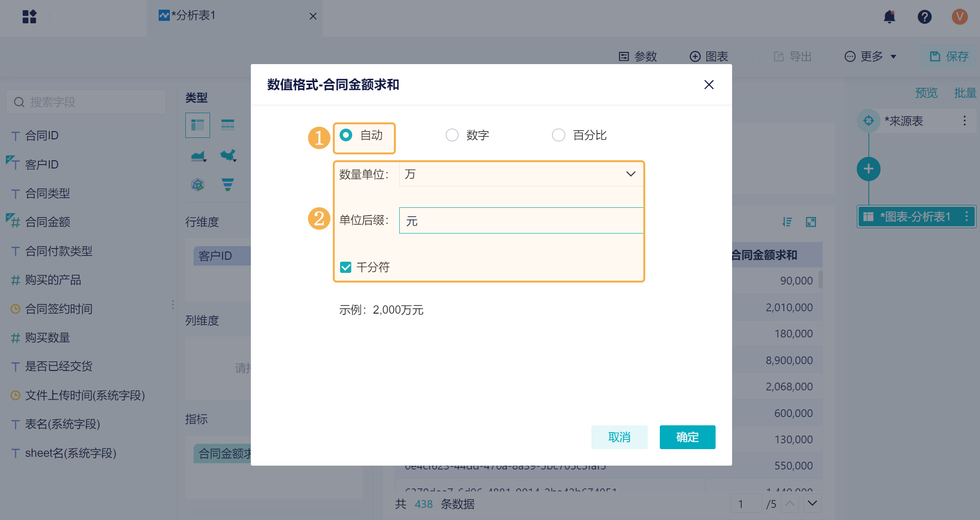Select the 表名(系统字段) field
980x520 pixels.
[x=62, y=424]
